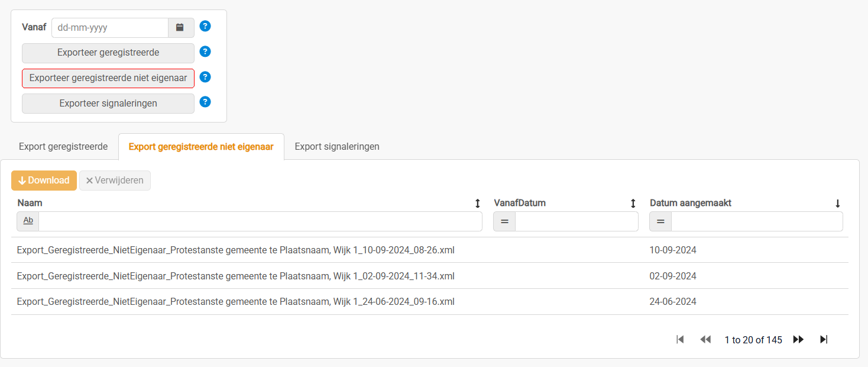Sort by VanafDatum column arrow
Screen dimensions: 868x367
(633, 204)
